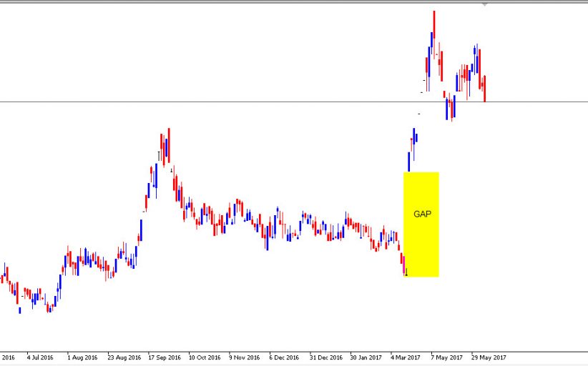
Task: Click the 31 Dec 2016 date label
Action: click(326, 357)
